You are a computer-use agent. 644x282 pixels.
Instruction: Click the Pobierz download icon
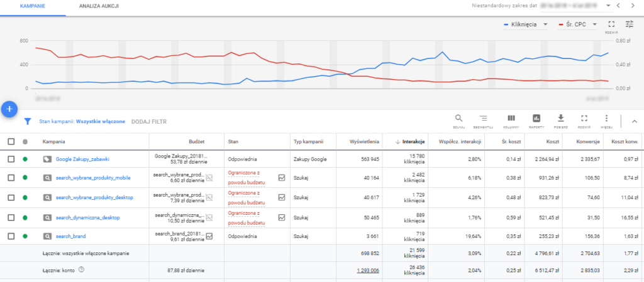tap(560, 119)
